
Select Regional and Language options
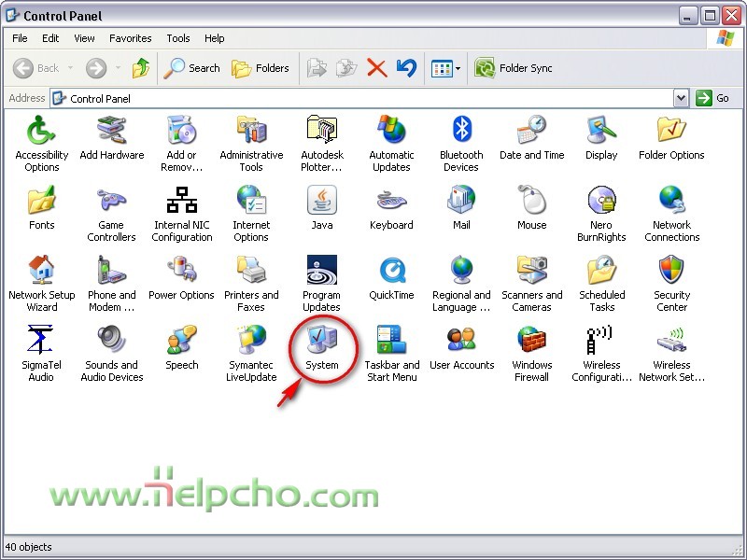click(x=461, y=284)
